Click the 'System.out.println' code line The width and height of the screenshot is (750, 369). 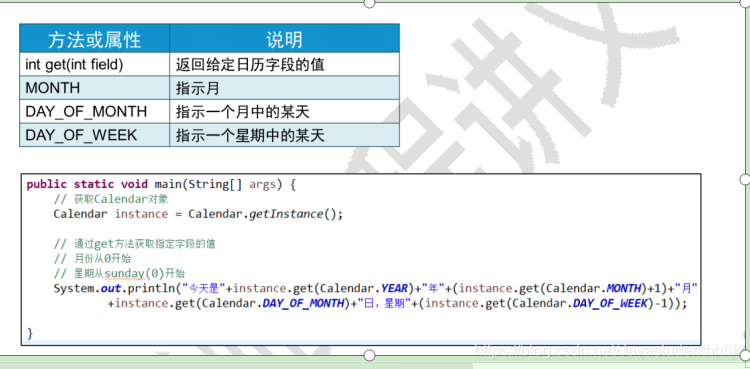(375, 289)
